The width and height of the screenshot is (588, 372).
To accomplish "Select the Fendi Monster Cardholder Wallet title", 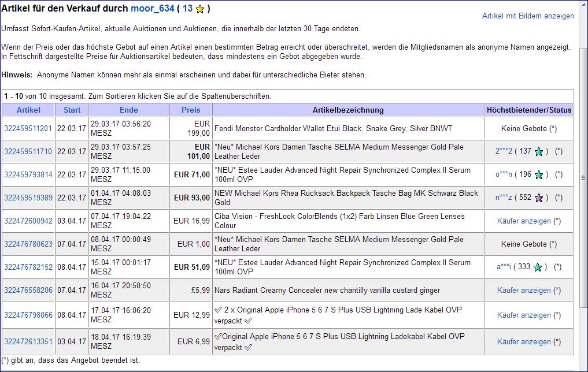I will pos(334,128).
